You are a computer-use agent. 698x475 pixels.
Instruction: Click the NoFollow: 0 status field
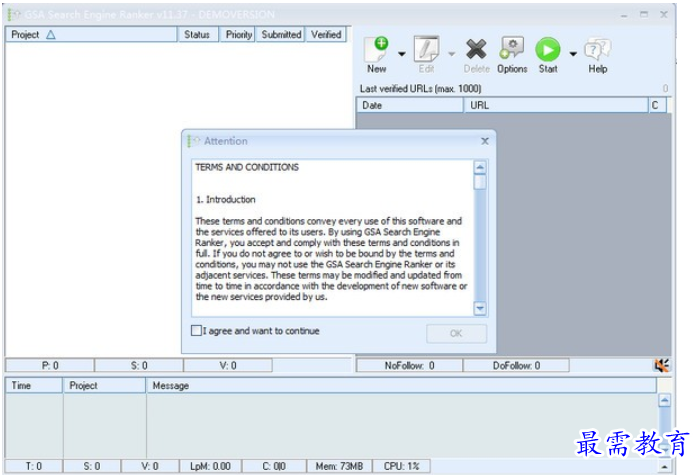[x=410, y=365]
